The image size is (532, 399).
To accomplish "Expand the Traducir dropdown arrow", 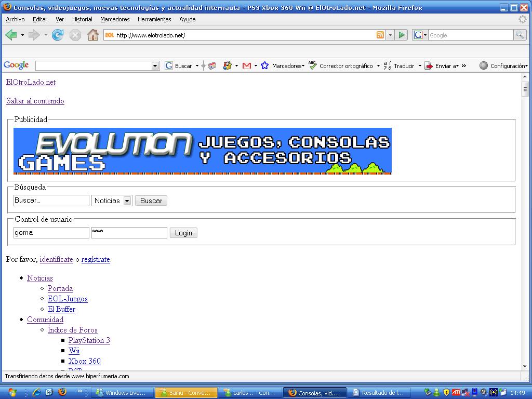I will [420, 66].
